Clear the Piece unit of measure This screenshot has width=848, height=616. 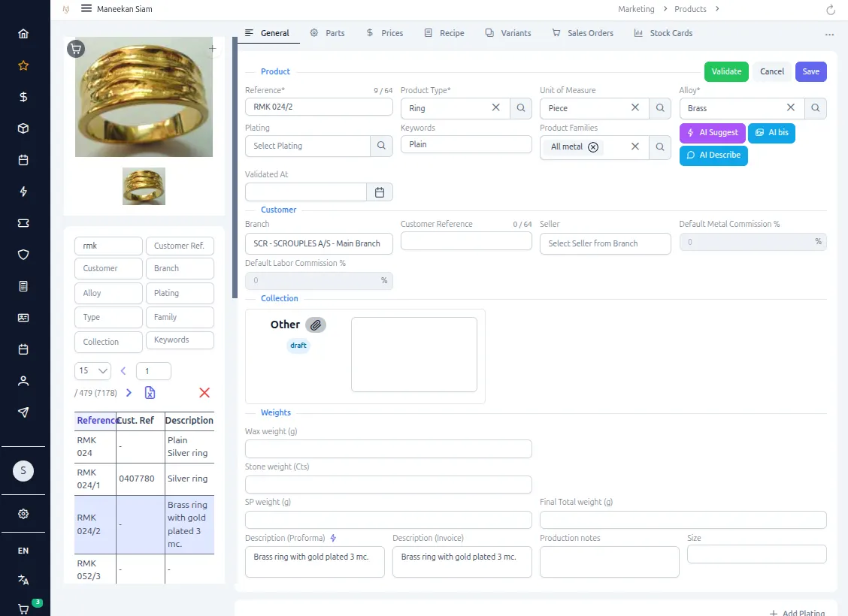635,107
